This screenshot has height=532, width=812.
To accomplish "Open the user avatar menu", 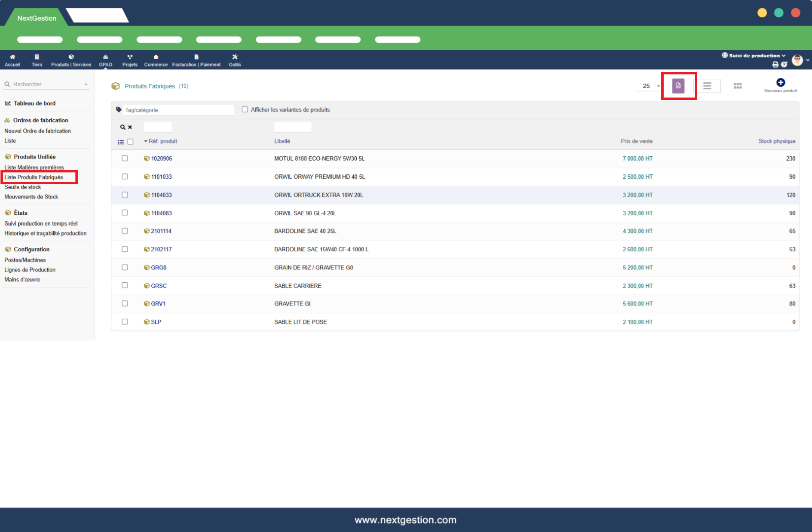I will [x=798, y=60].
